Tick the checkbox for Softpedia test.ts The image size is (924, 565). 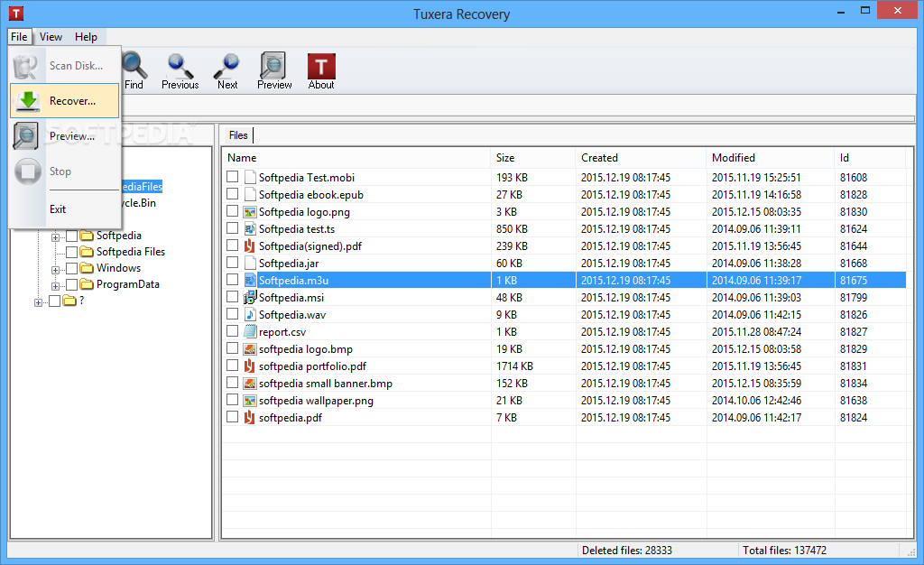pyautogui.click(x=232, y=228)
